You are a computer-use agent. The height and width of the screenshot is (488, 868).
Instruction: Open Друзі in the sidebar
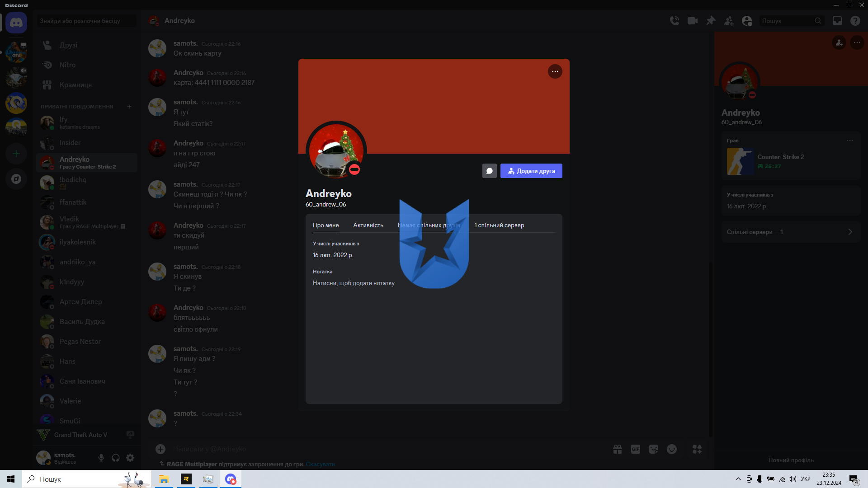[x=86, y=45]
